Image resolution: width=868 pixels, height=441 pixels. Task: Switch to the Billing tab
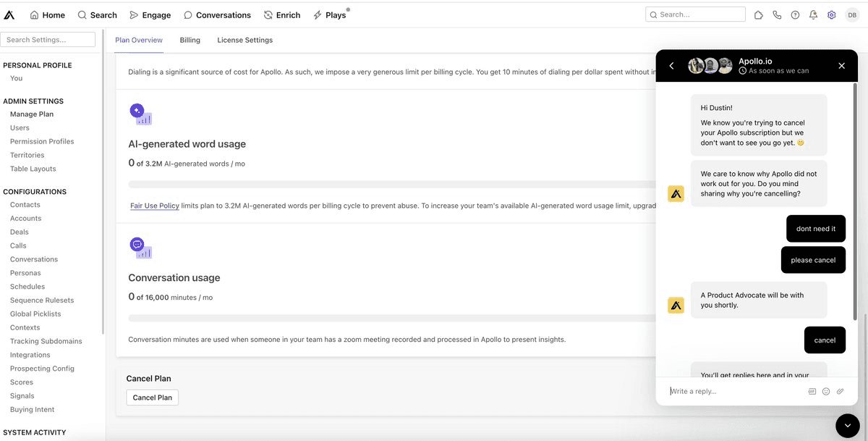(x=190, y=40)
